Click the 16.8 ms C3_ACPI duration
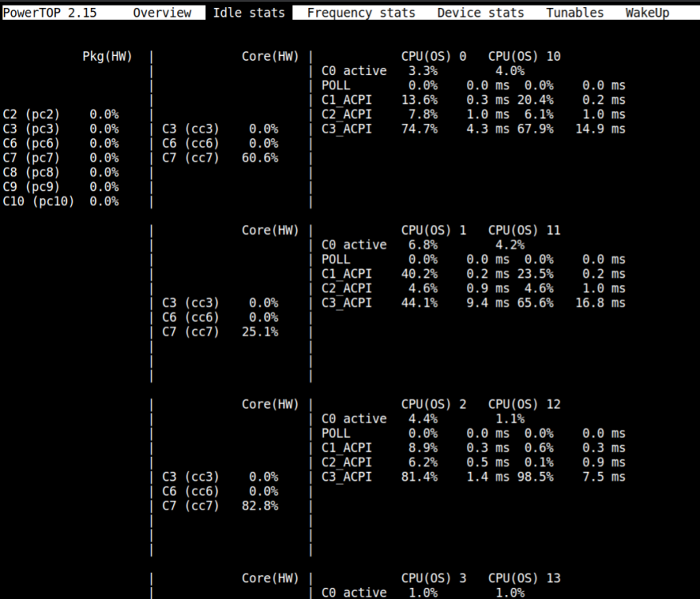This screenshot has height=599, width=700. (x=600, y=303)
